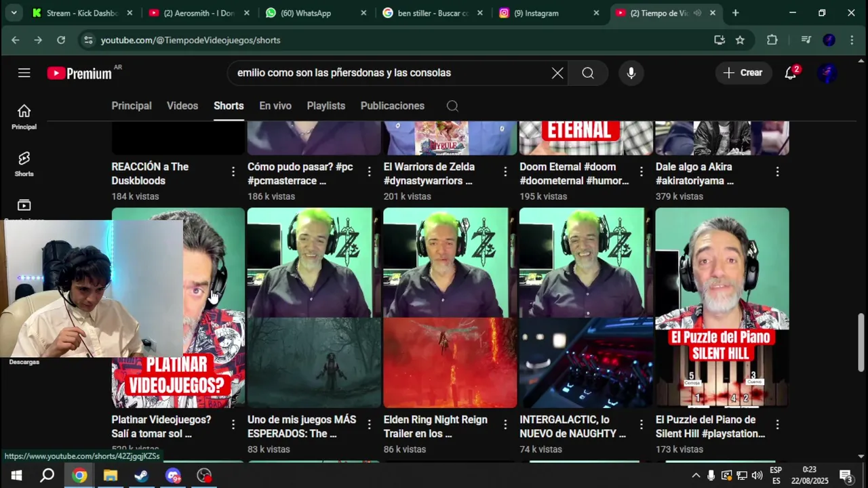Click the Crear button
Viewport: 868px width, 488px height.
[x=743, y=73]
